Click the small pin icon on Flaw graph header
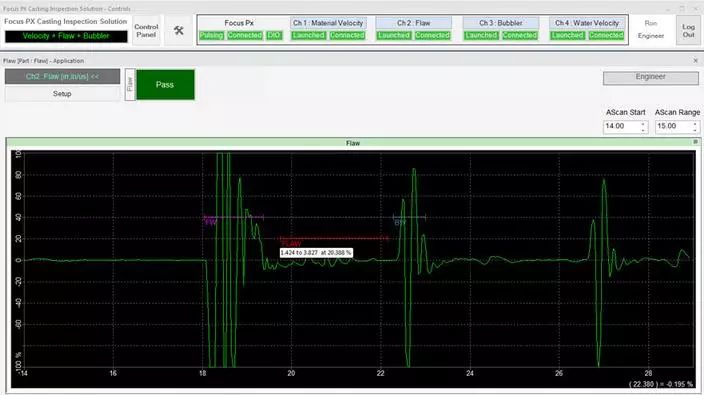 point(695,142)
